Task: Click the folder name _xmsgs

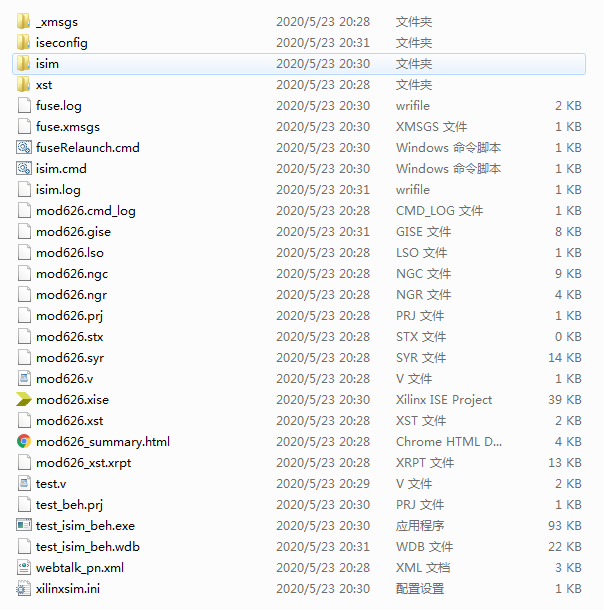Action: coord(57,22)
